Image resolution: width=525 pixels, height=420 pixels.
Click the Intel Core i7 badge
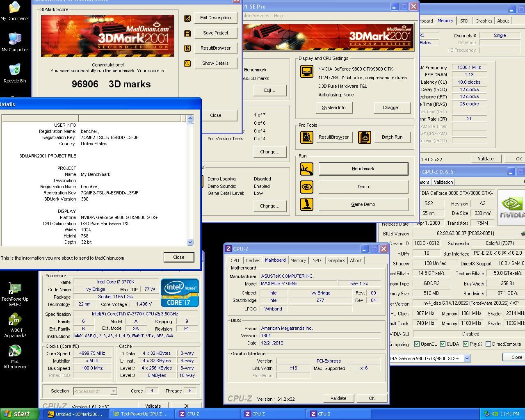tap(180, 292)
